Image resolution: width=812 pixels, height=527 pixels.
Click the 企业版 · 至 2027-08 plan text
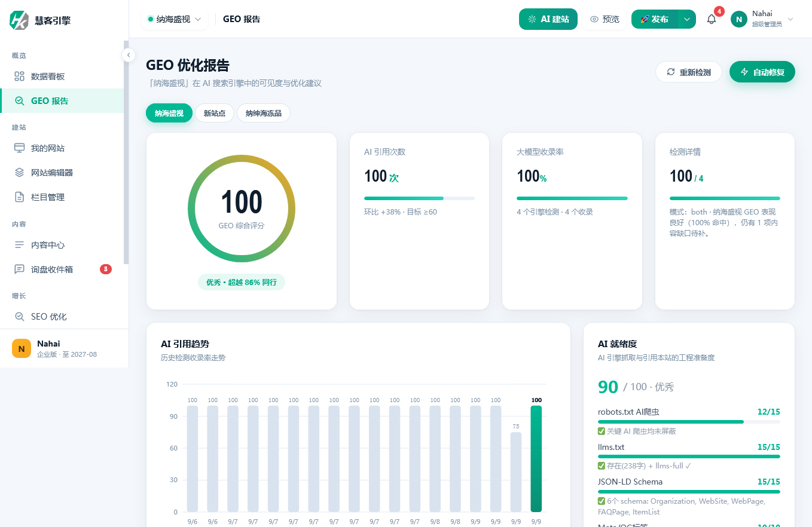(x=67, y=354)
